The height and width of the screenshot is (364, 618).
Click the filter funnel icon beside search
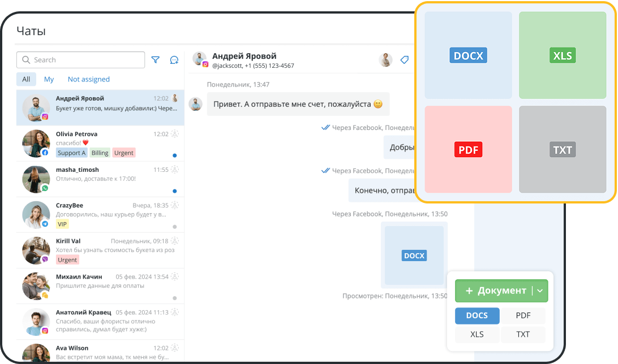coord(156,60)
